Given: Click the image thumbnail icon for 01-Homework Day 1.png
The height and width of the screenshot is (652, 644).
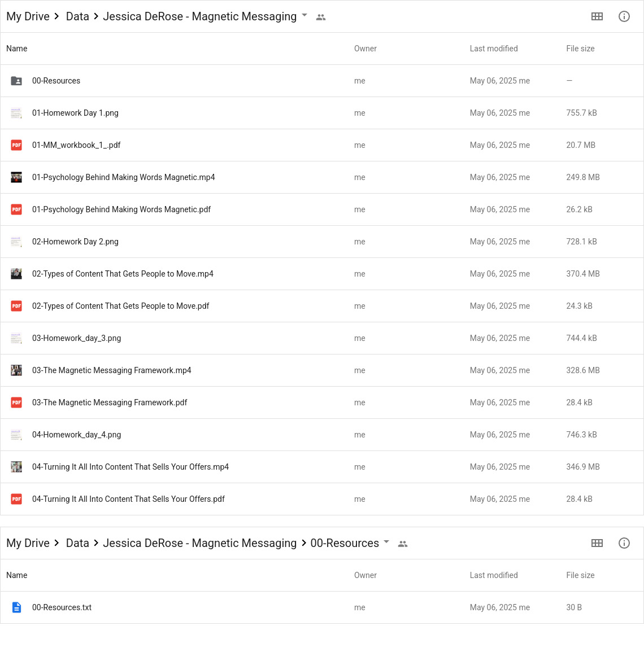Looking at the screenshot, I should (16, 113).
